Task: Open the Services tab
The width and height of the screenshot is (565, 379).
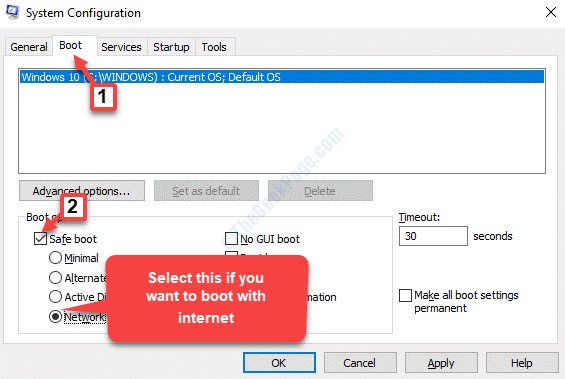Action: click(x=121, y=47)
